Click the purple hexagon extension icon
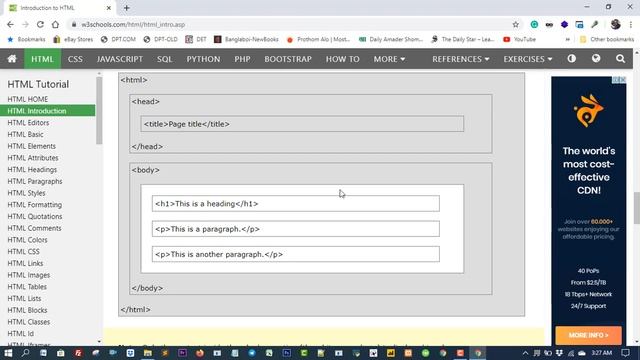This screenshot has height=360, width=640. pos(564,24)
